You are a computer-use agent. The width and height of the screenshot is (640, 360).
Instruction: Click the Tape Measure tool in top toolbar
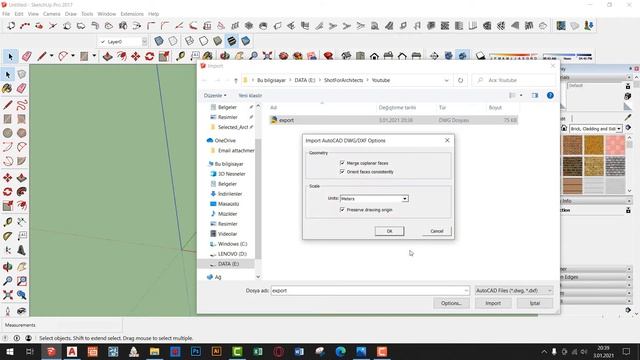point(180,56)
